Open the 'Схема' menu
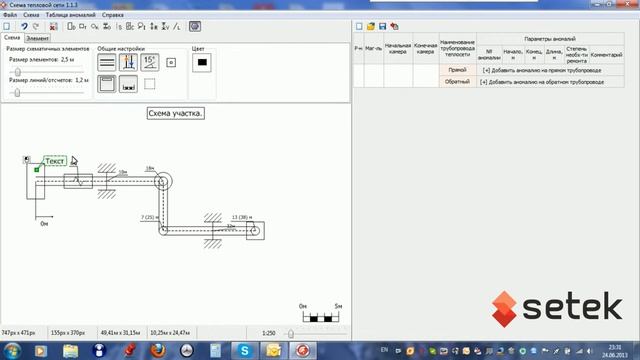 (31, 15)
